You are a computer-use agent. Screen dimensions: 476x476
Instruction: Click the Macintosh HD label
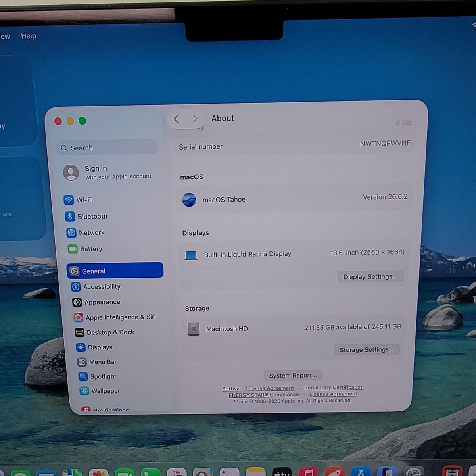pos(227,329)
